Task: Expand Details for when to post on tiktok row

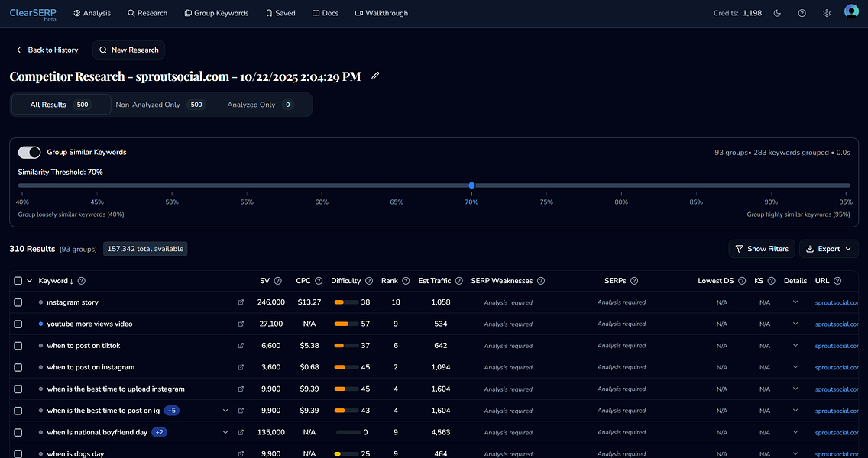Action: [795, 345]
